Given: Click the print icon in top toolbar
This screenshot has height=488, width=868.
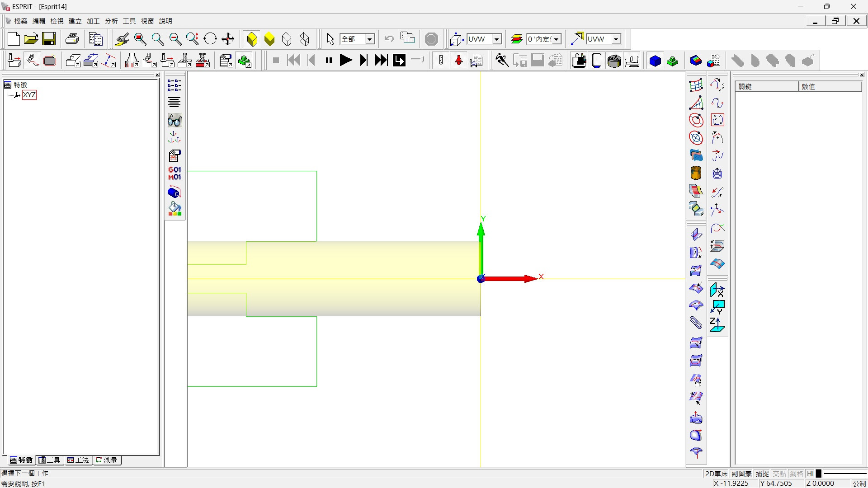Looking at the screenshot, I should pos(72,39).
